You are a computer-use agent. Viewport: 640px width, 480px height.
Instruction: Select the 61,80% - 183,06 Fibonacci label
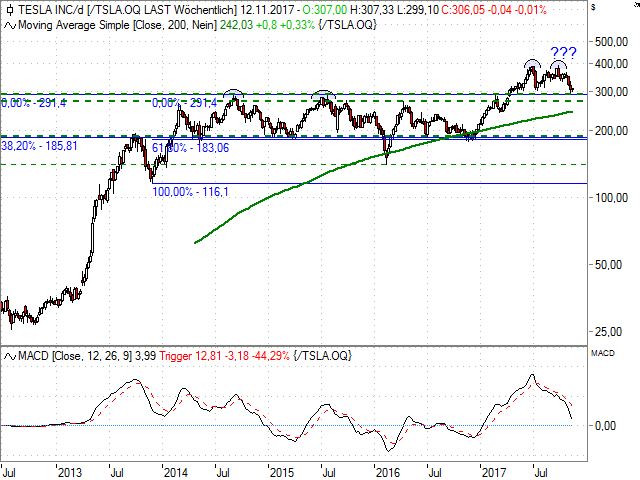[191, 148]
